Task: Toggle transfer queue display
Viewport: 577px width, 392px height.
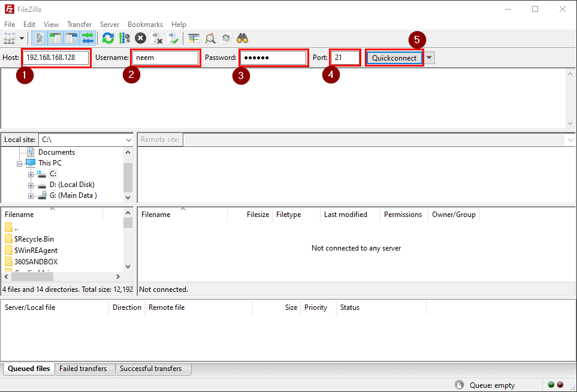Action: click(x=87, y=38)
